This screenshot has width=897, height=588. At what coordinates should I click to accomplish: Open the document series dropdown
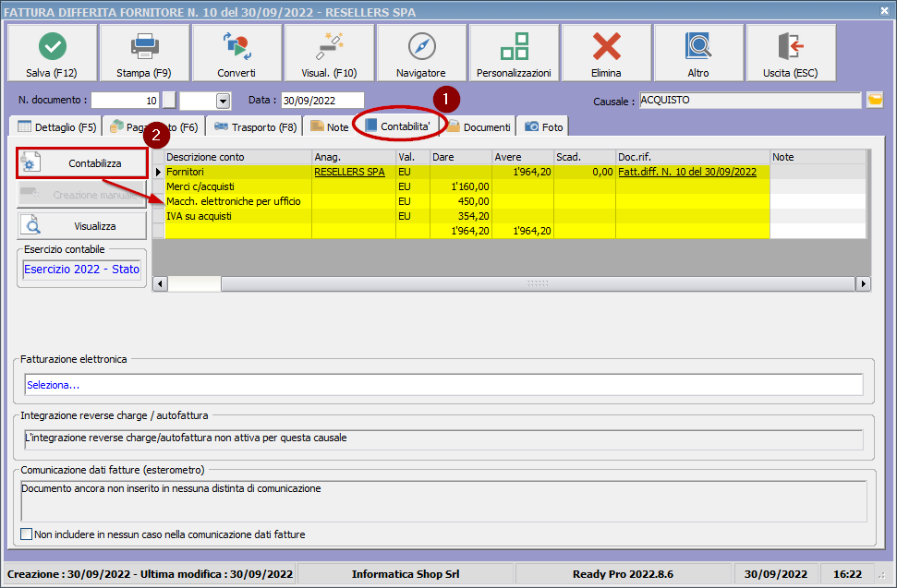224,102
